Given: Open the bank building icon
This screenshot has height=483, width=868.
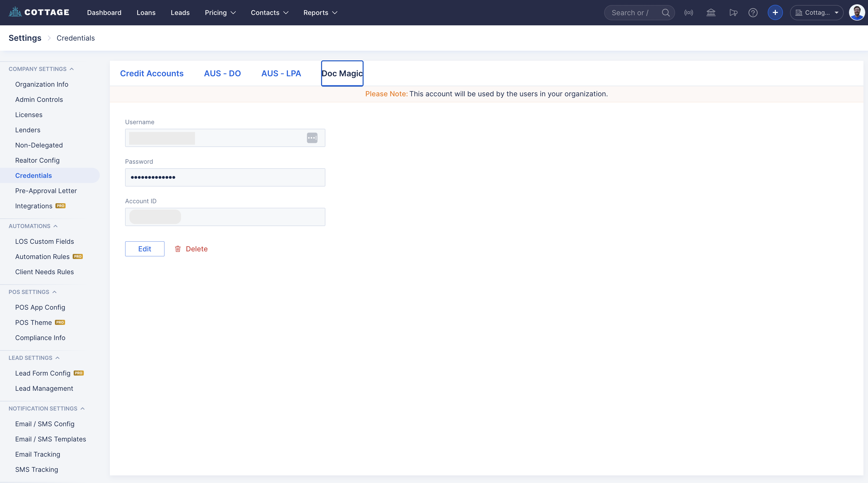Looking at the screenshot, I should [x=711, y=13].
